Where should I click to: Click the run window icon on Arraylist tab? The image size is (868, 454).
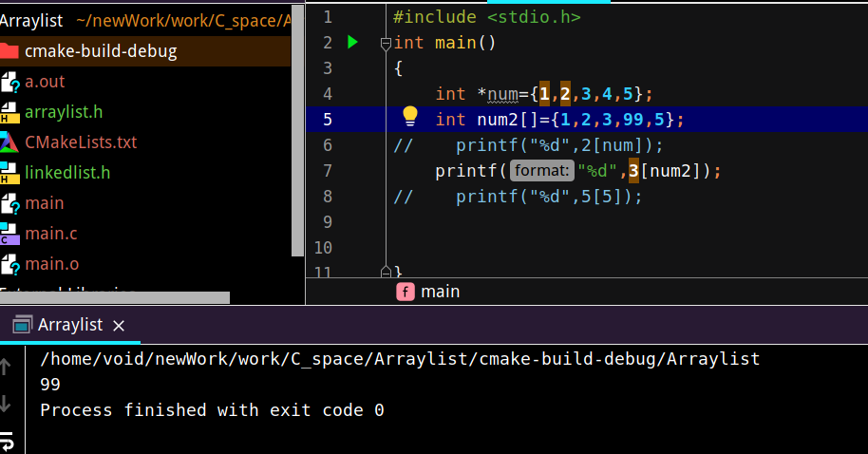click(22, 325)
